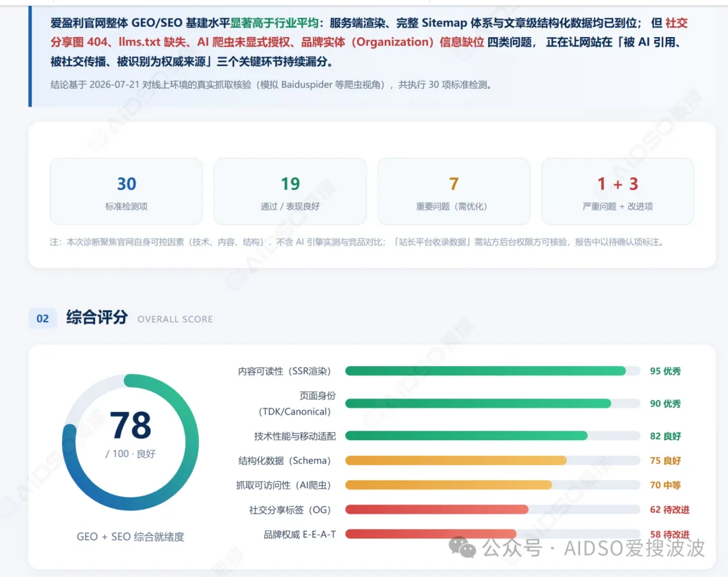
Task: Click the 70 中等 score value
Action: tap(665, 485)
